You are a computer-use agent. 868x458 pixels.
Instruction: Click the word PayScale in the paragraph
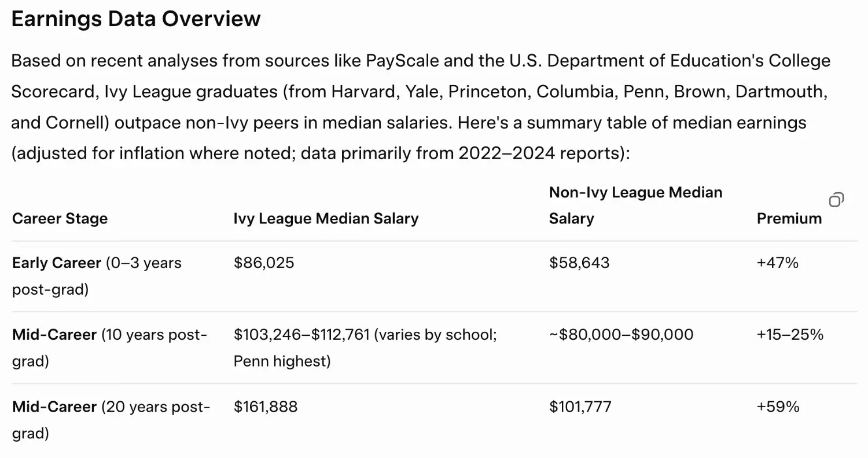pyautogui.click(x=402, y=61)
